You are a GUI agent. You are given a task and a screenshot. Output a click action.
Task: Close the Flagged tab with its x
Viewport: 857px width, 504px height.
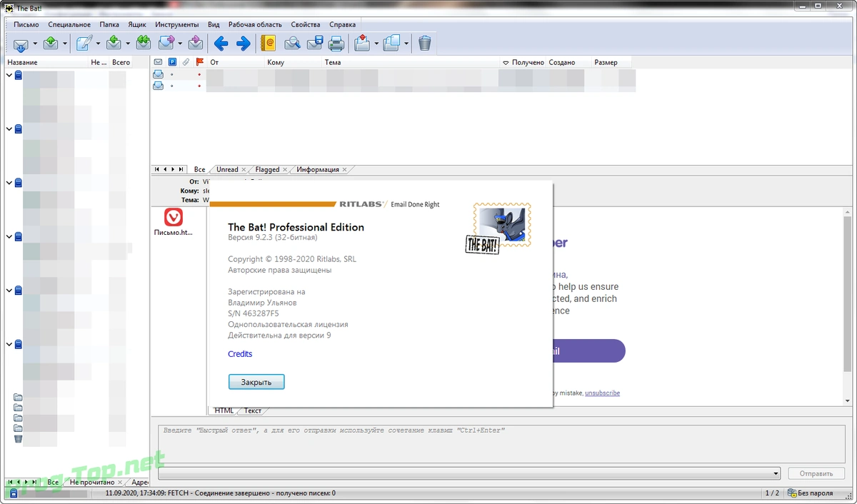(x=285, y=170)
